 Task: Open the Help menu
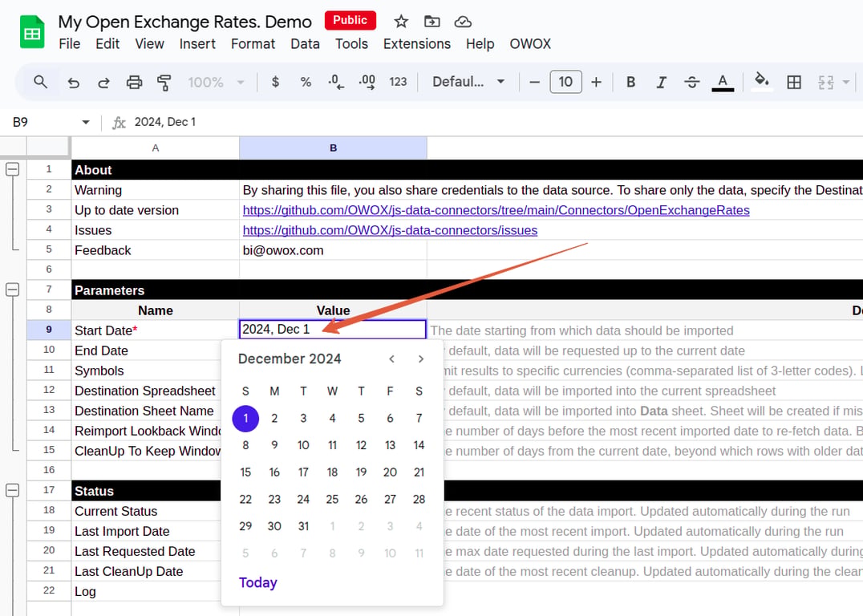tap(480, 44)
